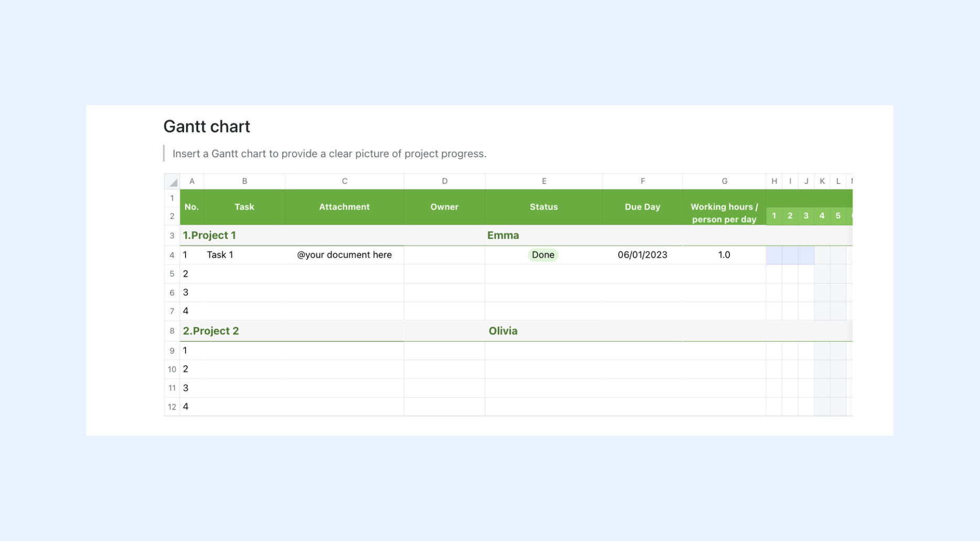Click day '1' in the timeline header
Screen dimensions: 980x541
(774, 216)
